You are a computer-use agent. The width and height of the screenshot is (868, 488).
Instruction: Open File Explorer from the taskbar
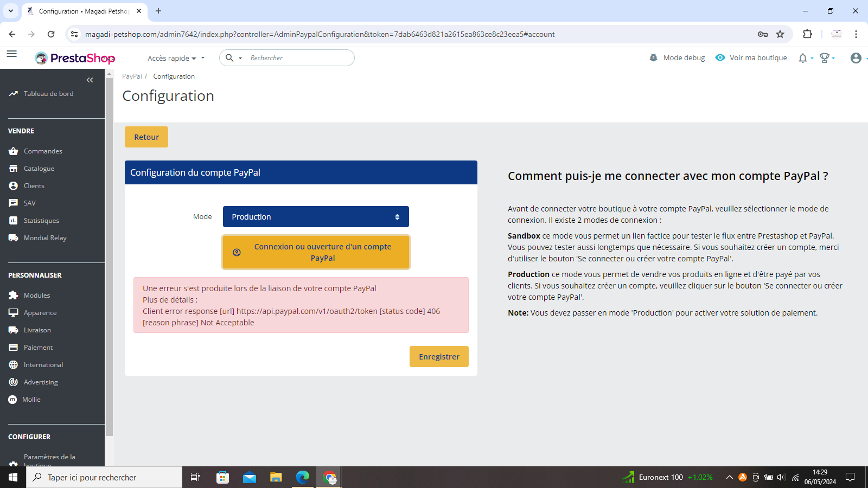point(276,477)
